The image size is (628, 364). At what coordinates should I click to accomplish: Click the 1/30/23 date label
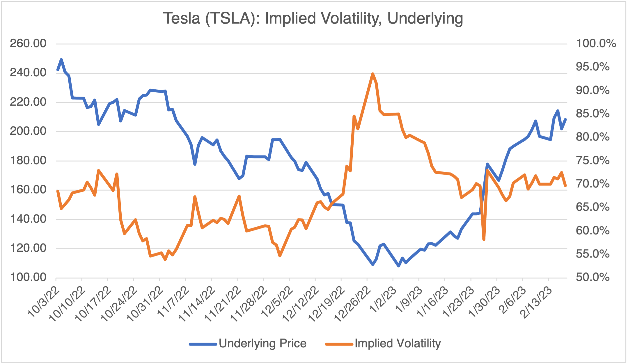tap(484, 303)
